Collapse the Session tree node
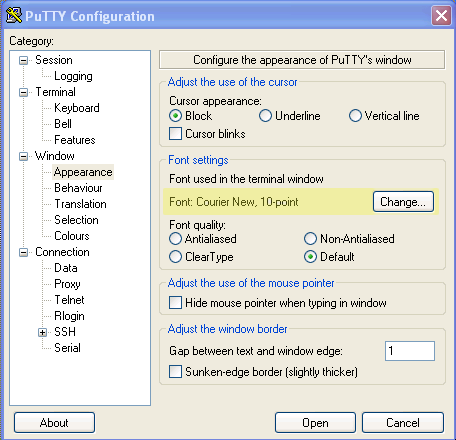This screenshot has width=456, height=440. tap(23, 60)
